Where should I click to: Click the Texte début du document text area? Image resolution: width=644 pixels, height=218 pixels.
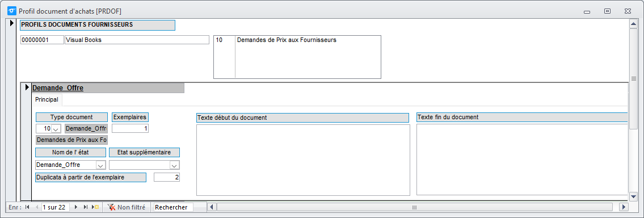(x=303, y=160)
